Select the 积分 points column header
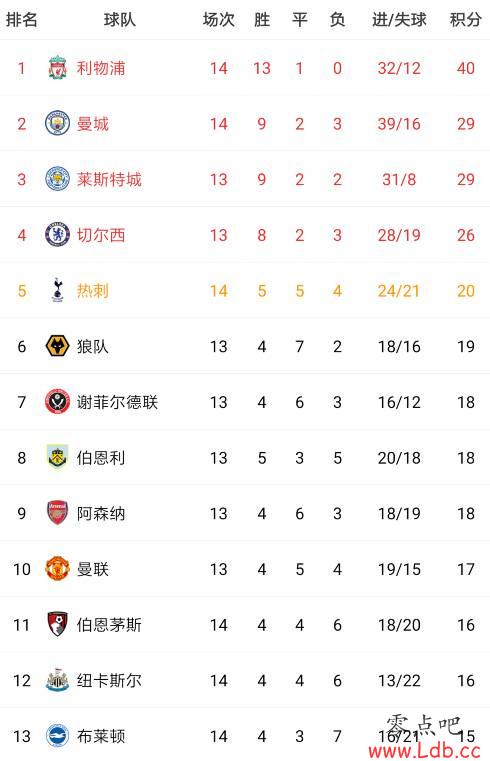This screenshot has width=490, height=761. (465, 20)
